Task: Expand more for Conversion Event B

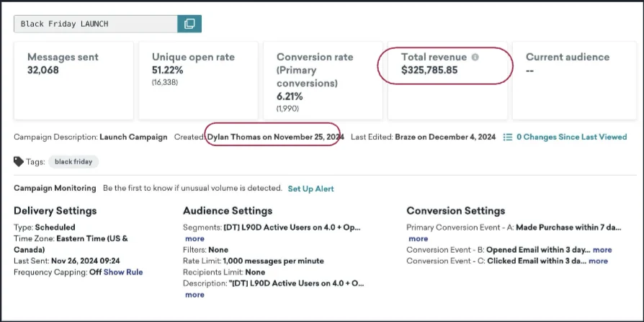Action: coord(602,250)
